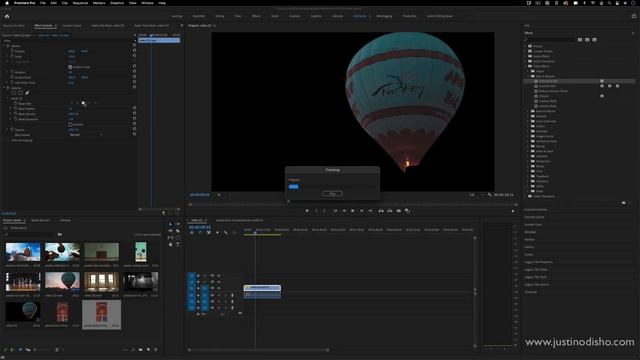Viewport: 640px width, 360px height.
Task: Toggle the Motion effect fx switch
Action: point(8,46)
